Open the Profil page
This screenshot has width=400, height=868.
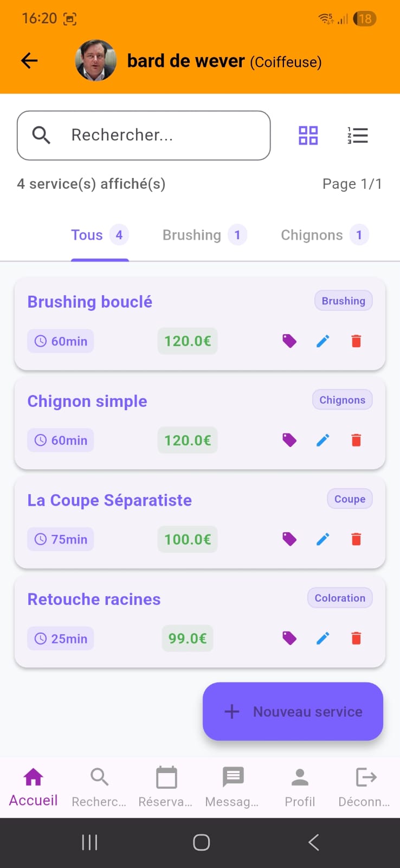click(x=300, y=787)
